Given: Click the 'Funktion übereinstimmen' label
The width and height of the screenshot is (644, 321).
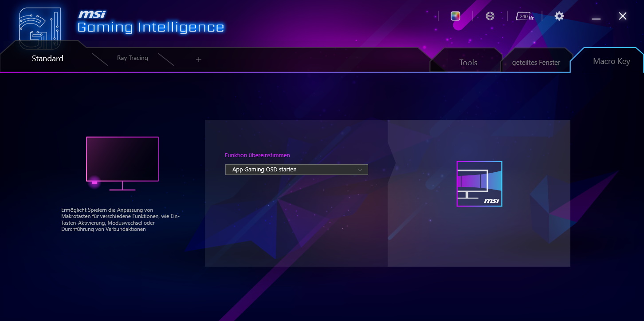Looking at the screenshot, I should click(257, 155).
